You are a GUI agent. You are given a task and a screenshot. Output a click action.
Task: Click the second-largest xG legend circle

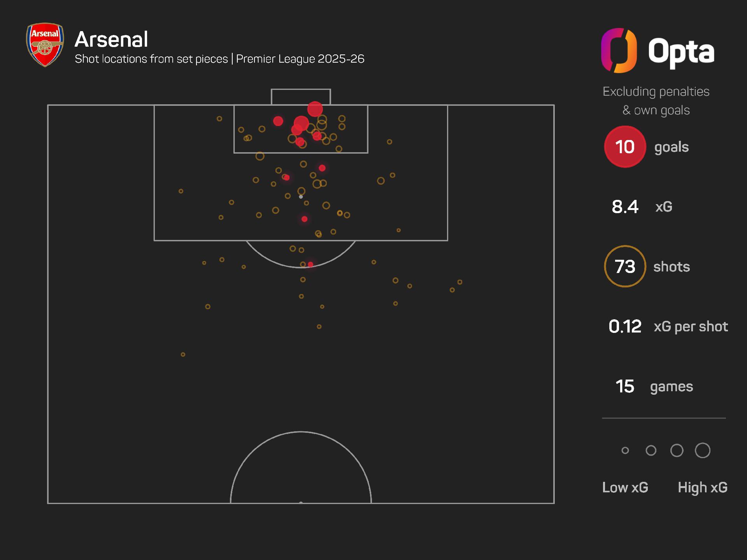pyautogui.click(x=677, y=450)
